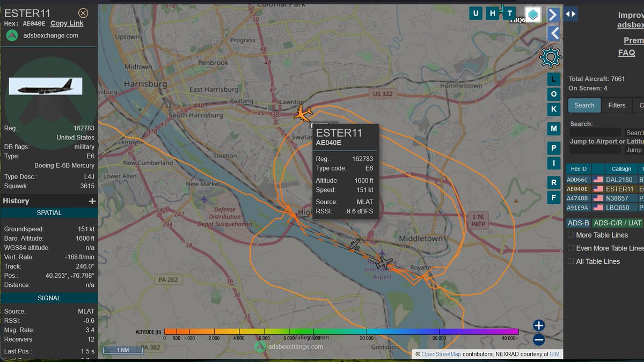Screen dimensions: 644x362
Task: Toggle the M map option button
Action: (554, 129)
